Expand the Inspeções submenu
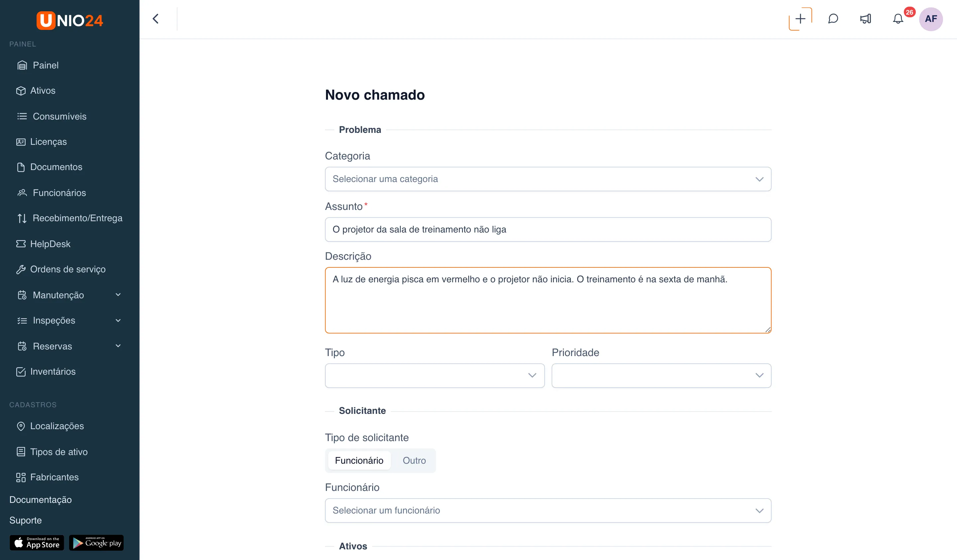Image resolution: width=957 pixels, height=560 pixels. pos(69,321)
